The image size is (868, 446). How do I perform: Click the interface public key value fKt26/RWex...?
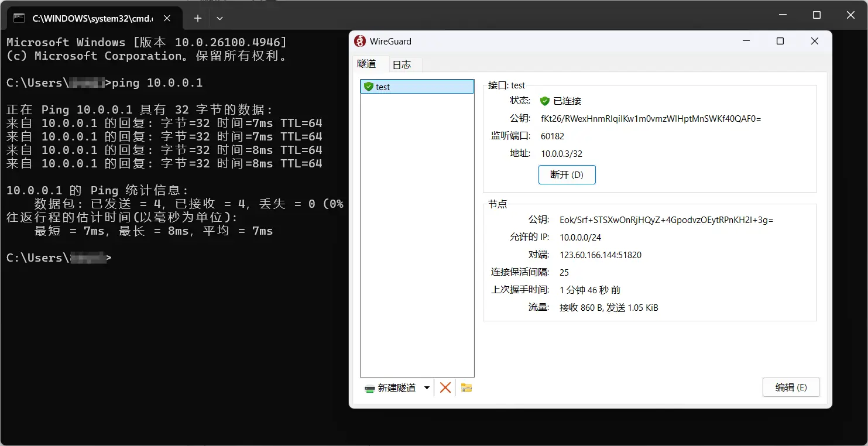pyautogui.click(x=651, y=118)
